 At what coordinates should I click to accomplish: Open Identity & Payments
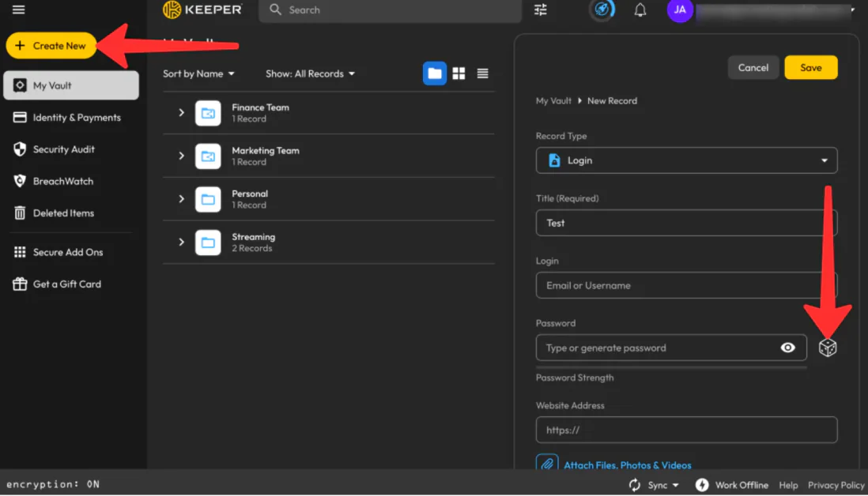pos(67,117)
